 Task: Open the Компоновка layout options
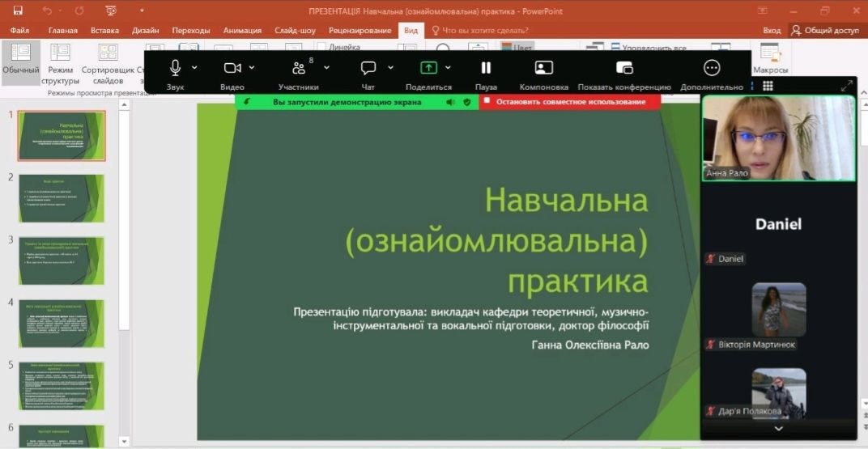[x=544, y=68]
